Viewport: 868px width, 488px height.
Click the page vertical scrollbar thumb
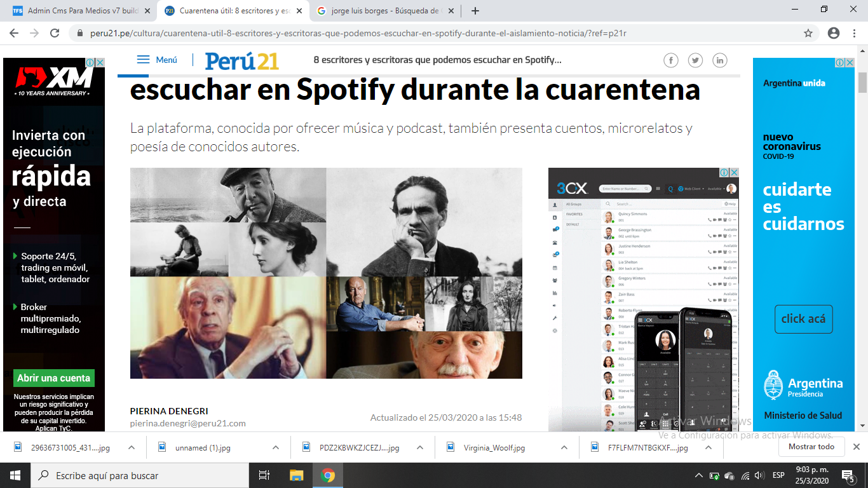862,83
